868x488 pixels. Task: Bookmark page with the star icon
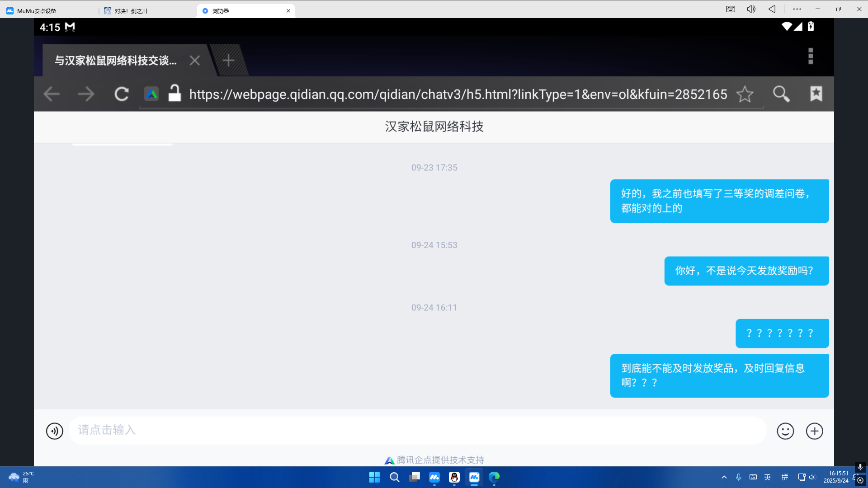tap(745, 94)
